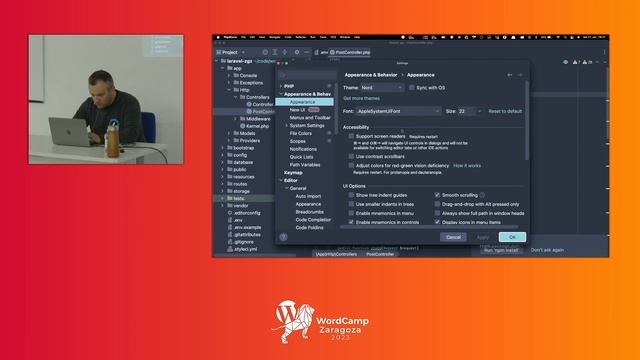Click the styleci.yml file icon
Screen dimensions: 640x360
click(230, 249)
